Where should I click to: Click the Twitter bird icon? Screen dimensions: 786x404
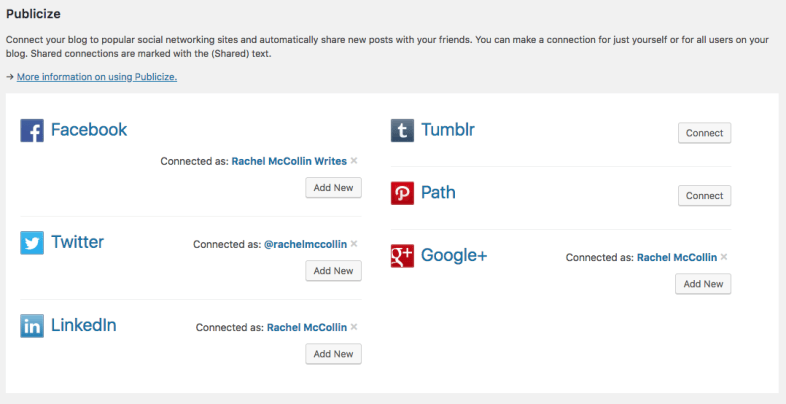(32, 243)
